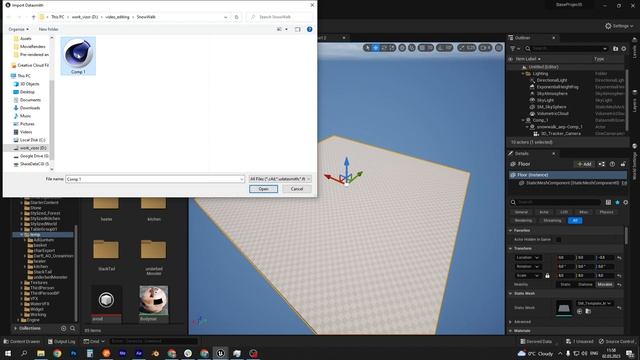This screenshot has width=640, height=360.
Task: Click the Static Mesh thumbnail preview
Action: tap(564, 308)
